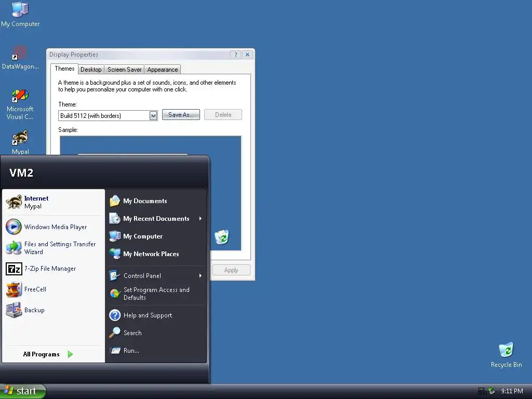The width and height of the screenshot is (532, 399).
Task: Start the FreeCell game
Action: coord(54,289)
